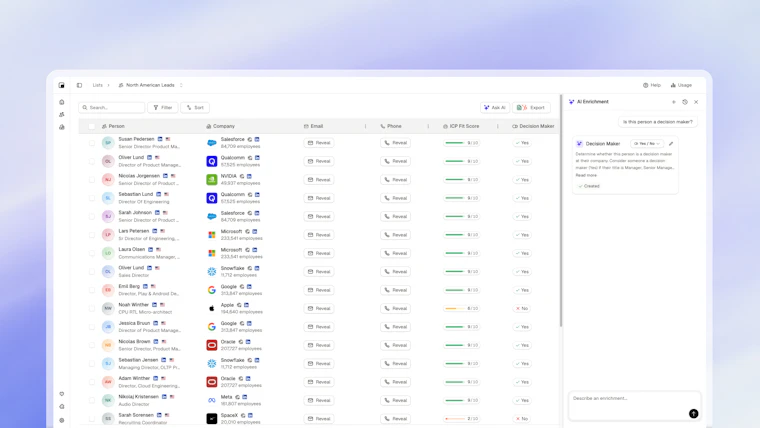This screenshot has width=760, height=428.
Task: Open the Email column options menu
Action: 365,127
